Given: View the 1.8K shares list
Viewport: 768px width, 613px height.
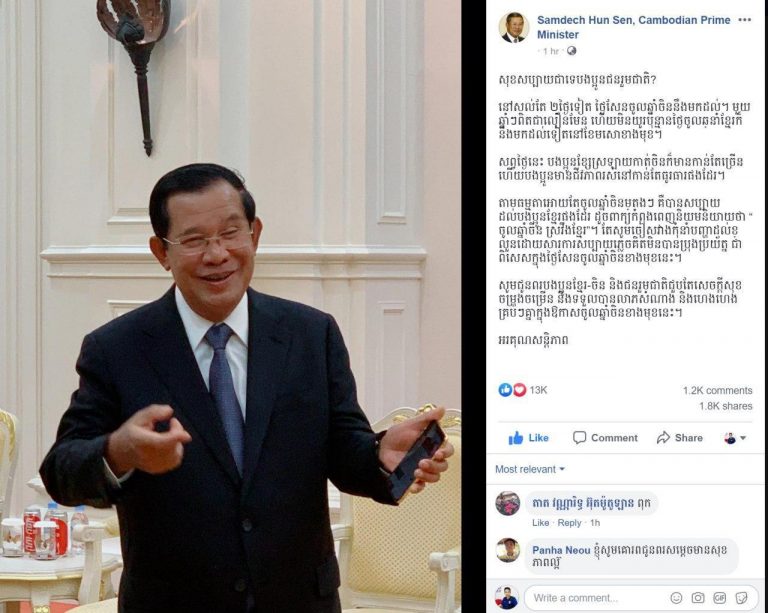Looking at the screenshot, I should point(725,406).
